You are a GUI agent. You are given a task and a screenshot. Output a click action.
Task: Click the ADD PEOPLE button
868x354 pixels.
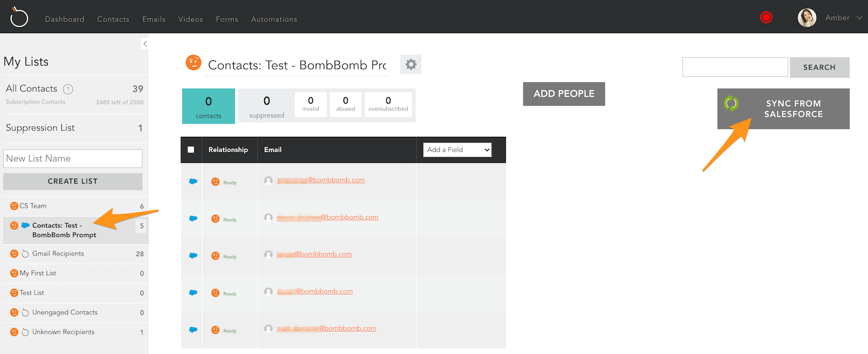[x=564, y=94]
